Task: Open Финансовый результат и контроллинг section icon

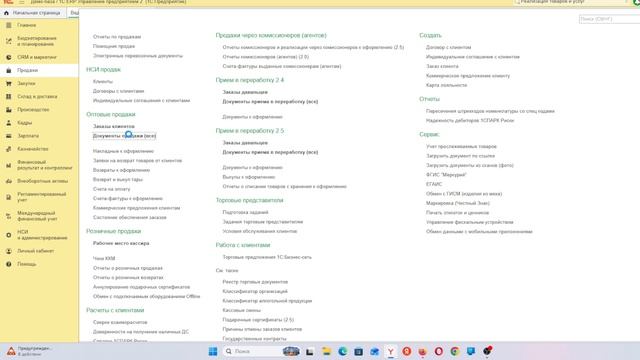Action: (x=9, y=165)
